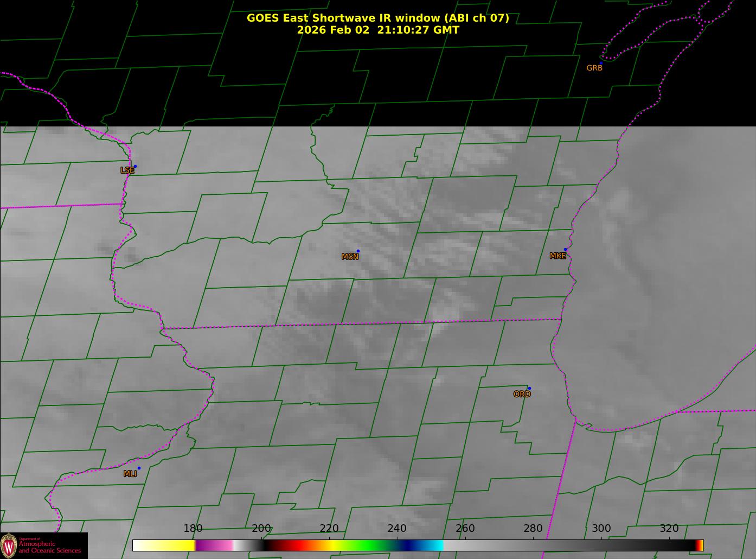The height and width of the screenshot is (559, 756).
Task: Pick the yellow segment of the colorbar
Action: (174, 545)
